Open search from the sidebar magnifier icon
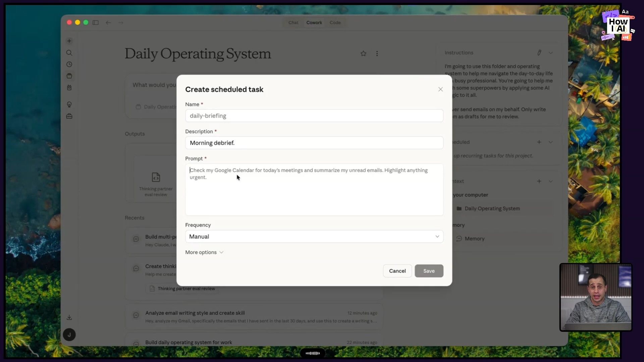The image size is (644, 362). (69, 53)
